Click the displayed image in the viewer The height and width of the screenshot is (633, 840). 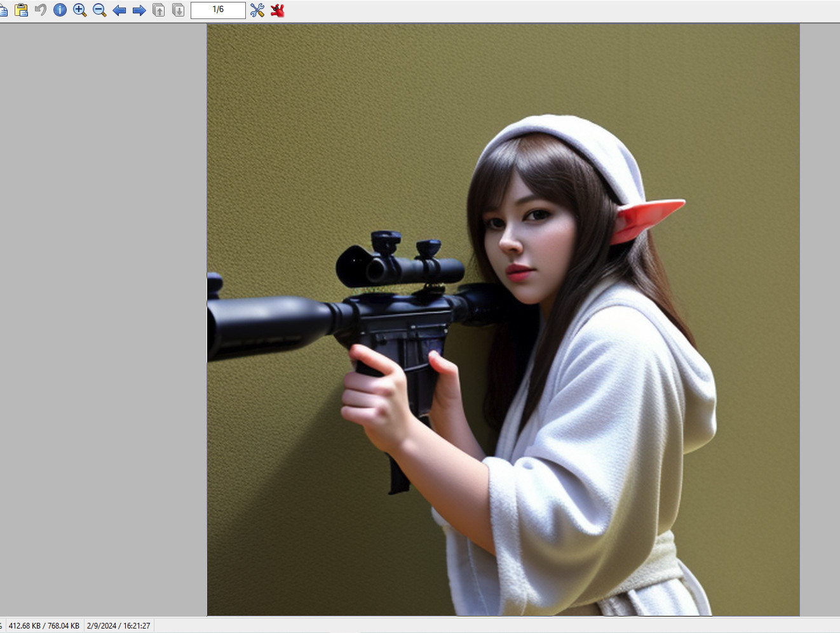[x=503, y=320]
